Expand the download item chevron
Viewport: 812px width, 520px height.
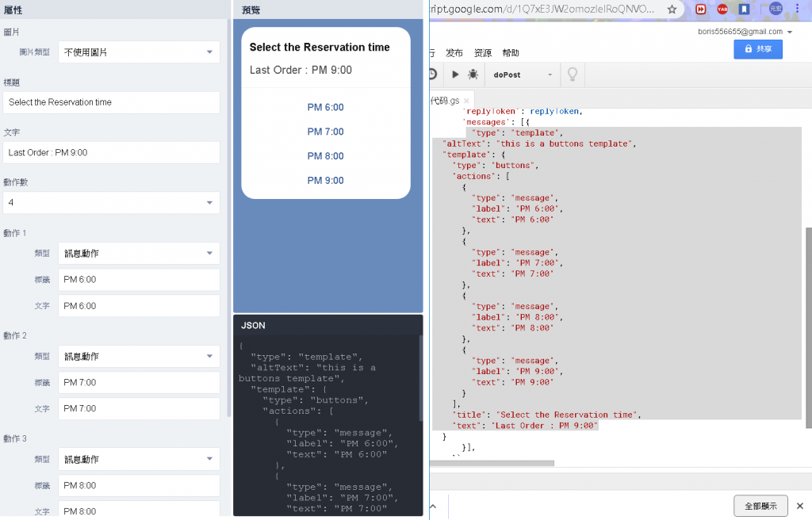[433, 506]
